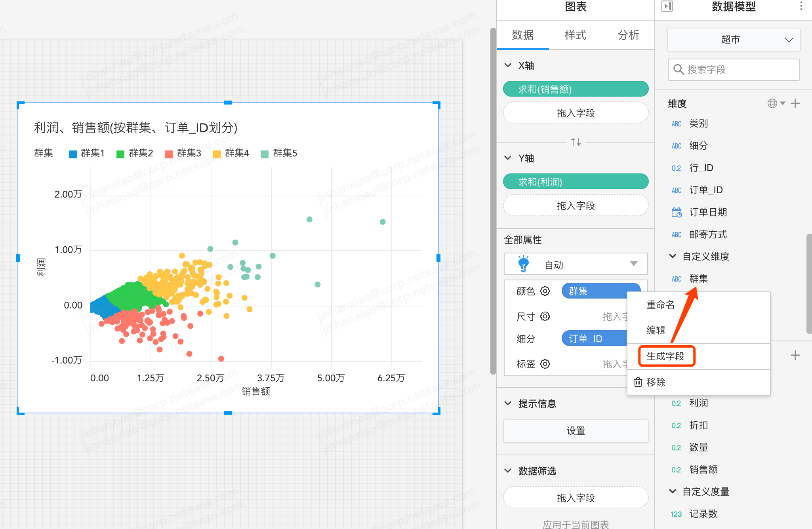
Task: Click the swap X/Y axis arrows icon
Action: pyautogui.click(x=576, y=141)
